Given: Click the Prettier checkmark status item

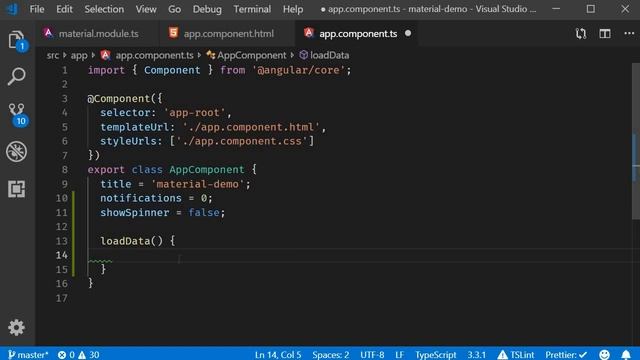Looking at the screenshot, I should tap(566, 355).
